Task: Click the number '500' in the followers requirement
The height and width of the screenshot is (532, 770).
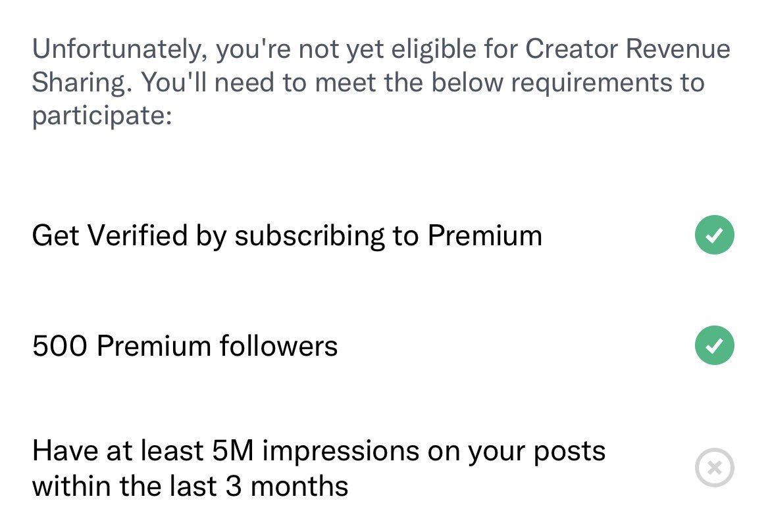Action: pyautogui.click(x=59, y=345)
